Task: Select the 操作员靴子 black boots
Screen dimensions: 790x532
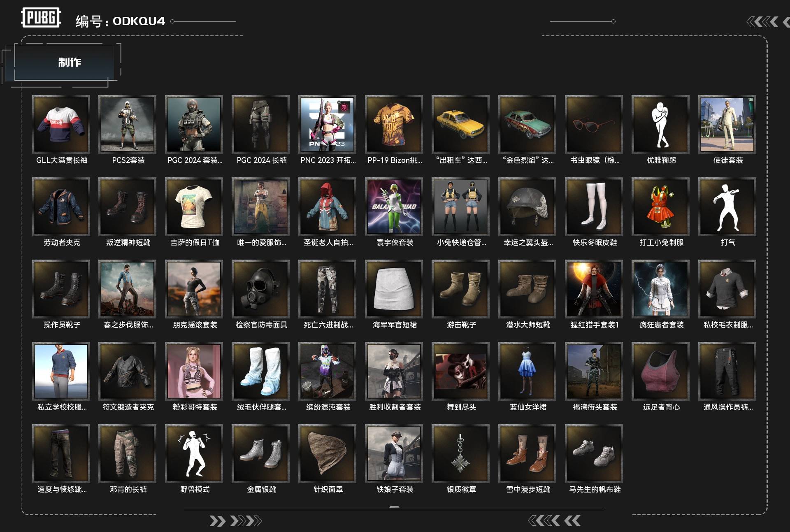Action: (61, 289)
